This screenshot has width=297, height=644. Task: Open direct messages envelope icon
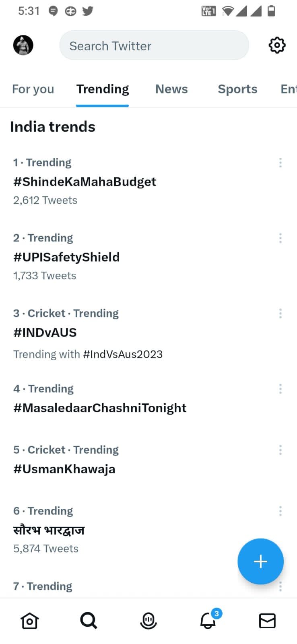[x=267, y=621]
